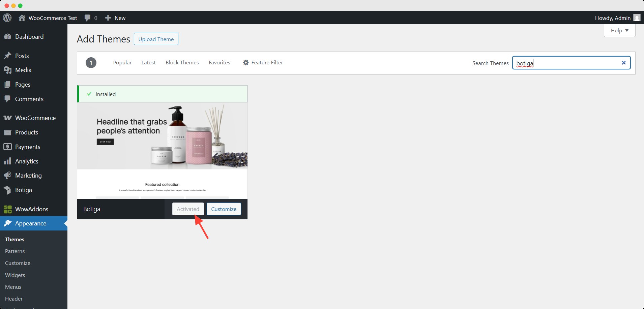644x309 pixels.
Task: Click the Admin avatar icon
Action: [637, 18]
